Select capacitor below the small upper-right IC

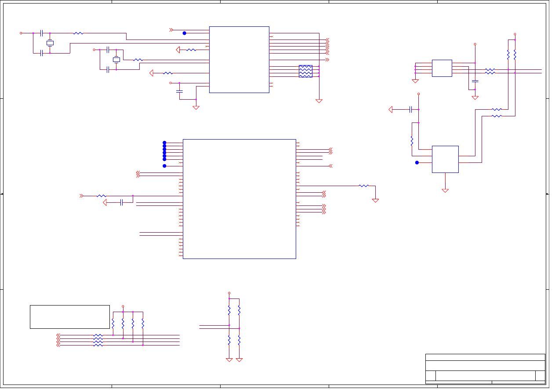[475, 81]
